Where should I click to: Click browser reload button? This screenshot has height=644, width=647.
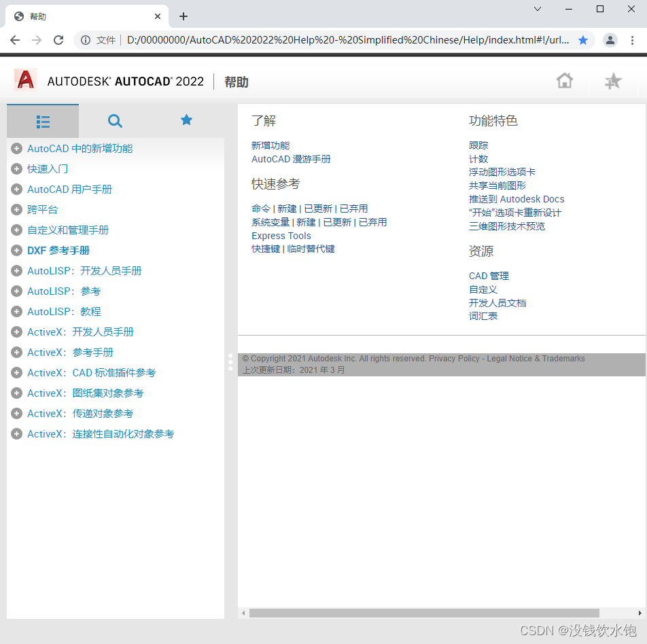coord(58,40)
